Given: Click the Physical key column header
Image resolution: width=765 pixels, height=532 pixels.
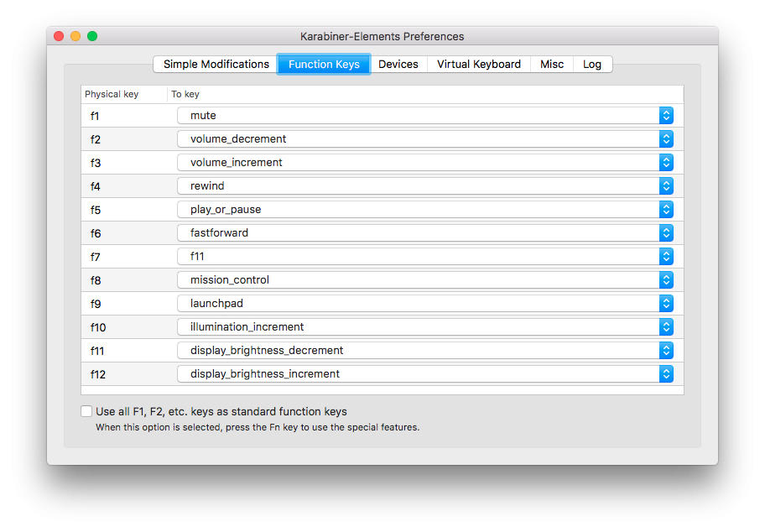Looking at the screenshot, I should [112, 95].
